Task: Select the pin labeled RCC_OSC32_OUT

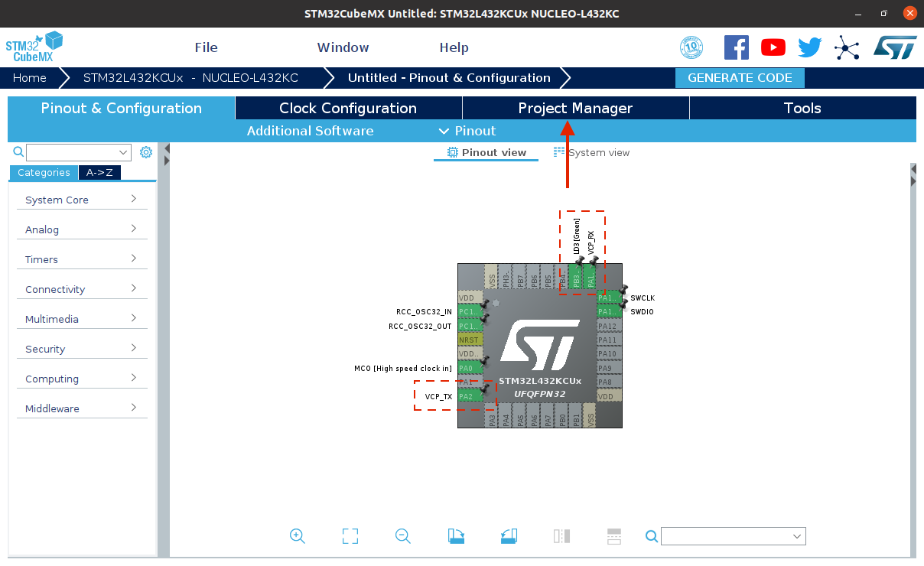Action: click(x=470, y=326)
